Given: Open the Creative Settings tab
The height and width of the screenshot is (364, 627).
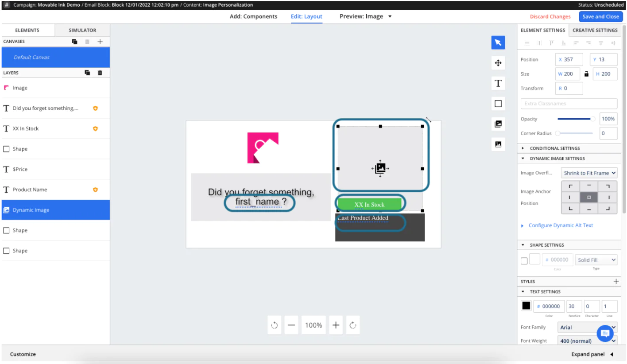Looking at the screenshot, I should (x=595, y=30).
